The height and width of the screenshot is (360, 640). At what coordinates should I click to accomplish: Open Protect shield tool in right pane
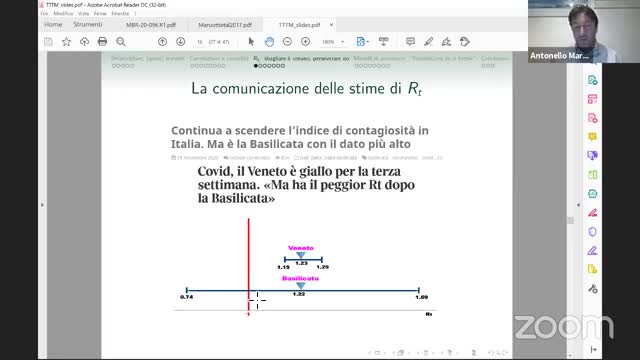click(592, 231)
